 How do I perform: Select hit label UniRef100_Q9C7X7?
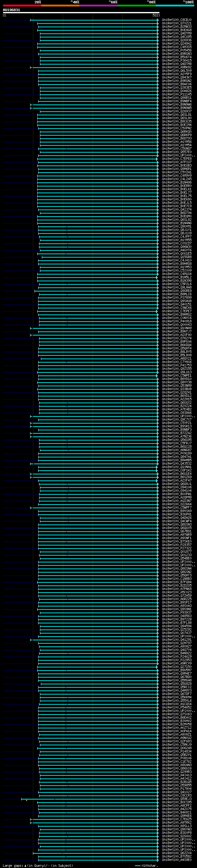coord(176,419)
